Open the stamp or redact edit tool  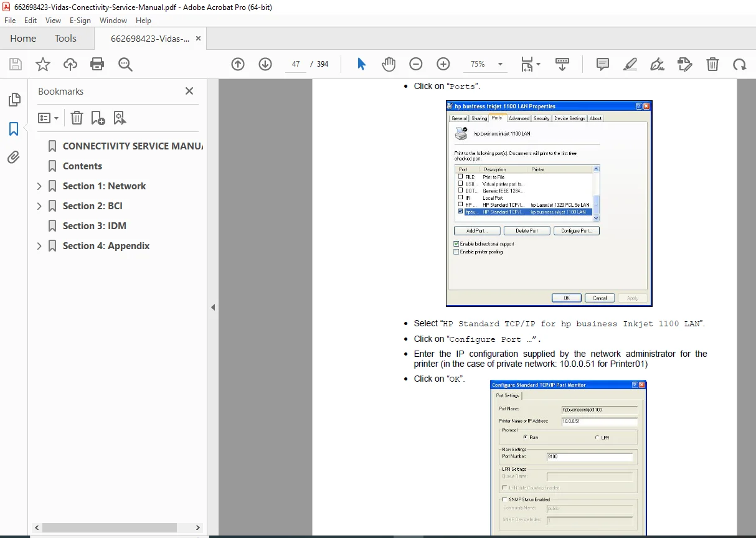coord(684,64)
